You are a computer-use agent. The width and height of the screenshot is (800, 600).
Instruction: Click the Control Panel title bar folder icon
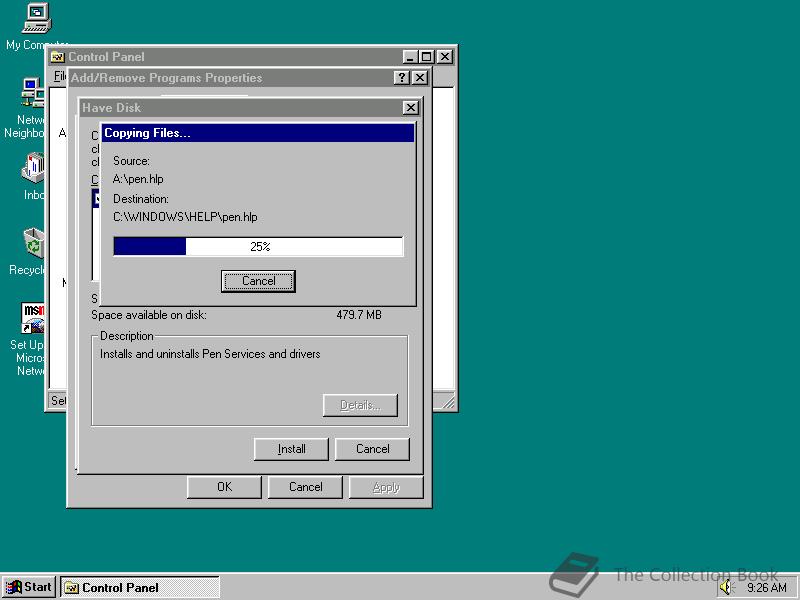(57, 57)
